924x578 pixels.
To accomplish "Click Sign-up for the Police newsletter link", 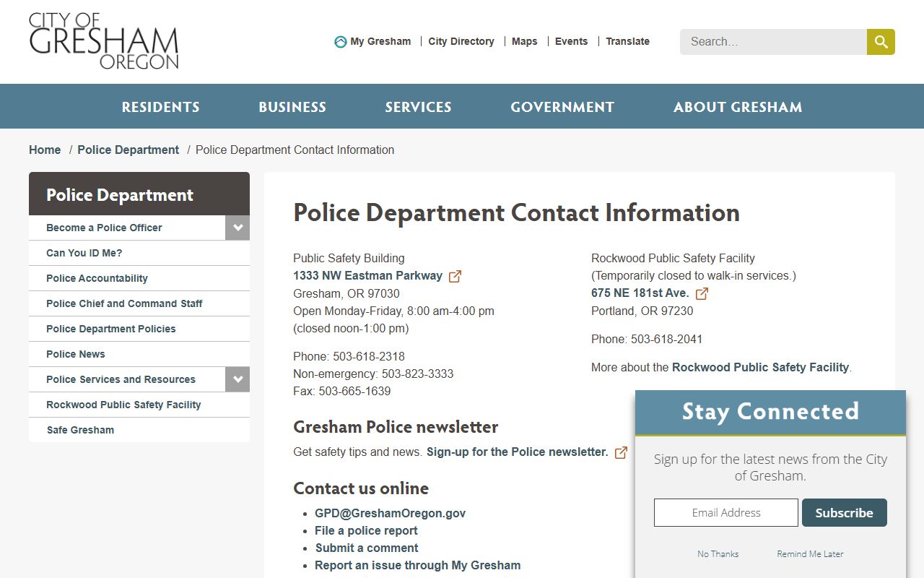I will click(518, 452).
